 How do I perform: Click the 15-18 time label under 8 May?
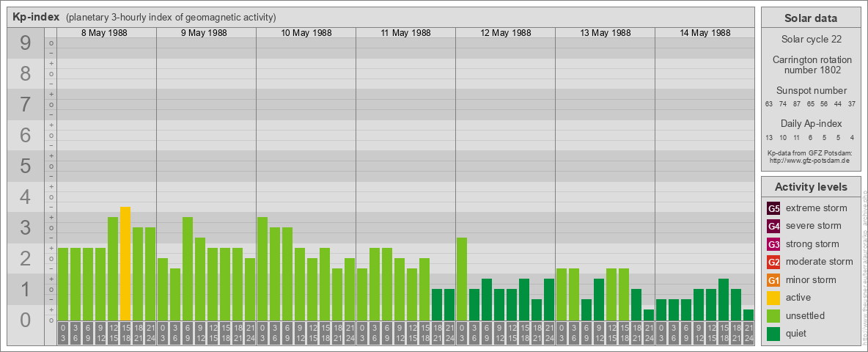(125, 333)
